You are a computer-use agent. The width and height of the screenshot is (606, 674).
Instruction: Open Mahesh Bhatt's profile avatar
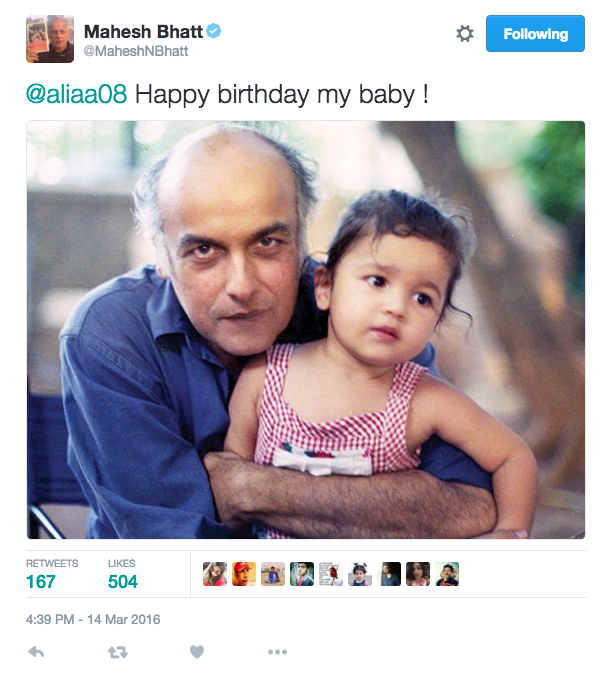pos(50,39)
